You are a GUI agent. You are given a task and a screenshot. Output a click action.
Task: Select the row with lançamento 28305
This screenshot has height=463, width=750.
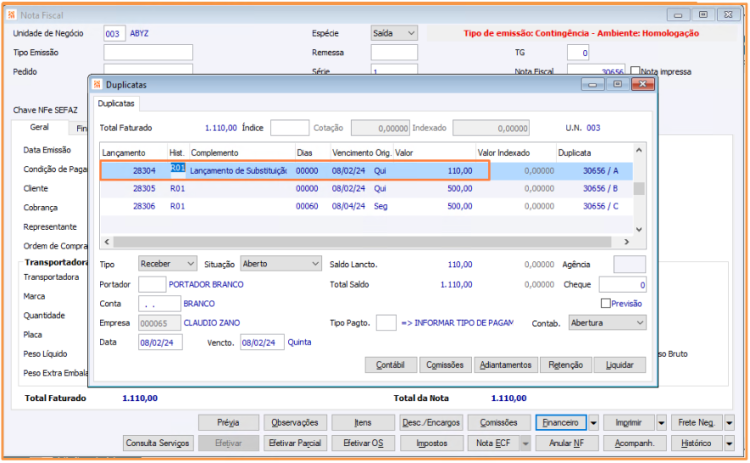pos(144,188)
